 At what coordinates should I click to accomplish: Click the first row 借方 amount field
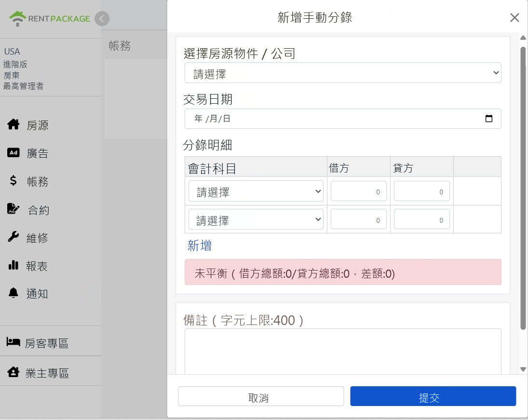359,191
